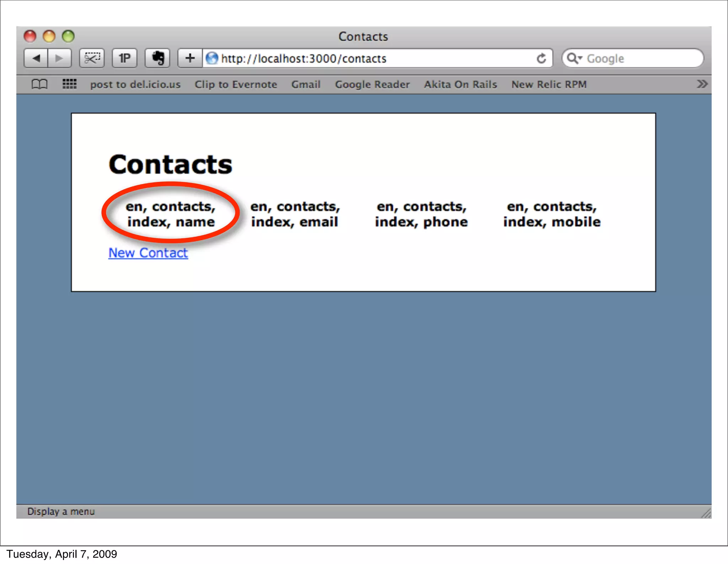Click the scissors web clip icon

pyautogui.click(x=92, y=58)
